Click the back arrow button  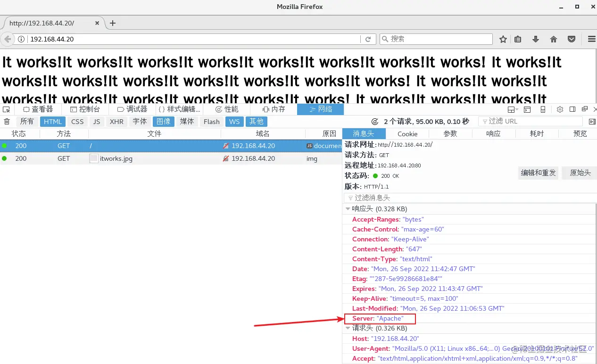tap(8, 39)
